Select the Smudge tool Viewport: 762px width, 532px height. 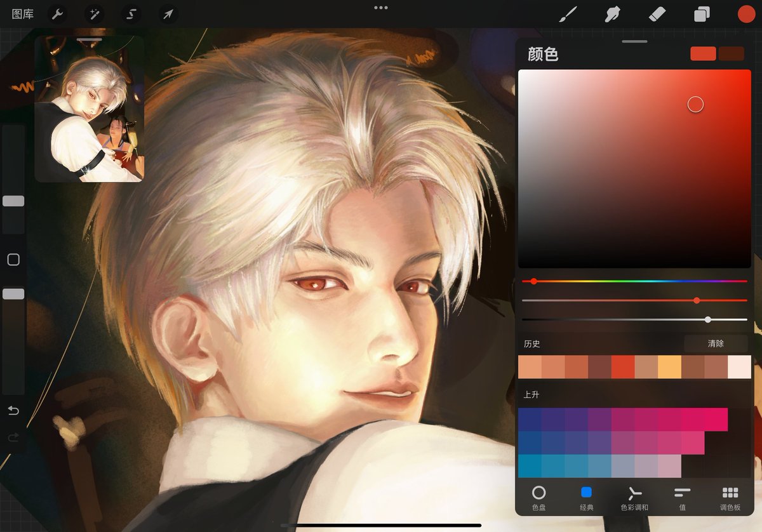(x=612, y=13)
